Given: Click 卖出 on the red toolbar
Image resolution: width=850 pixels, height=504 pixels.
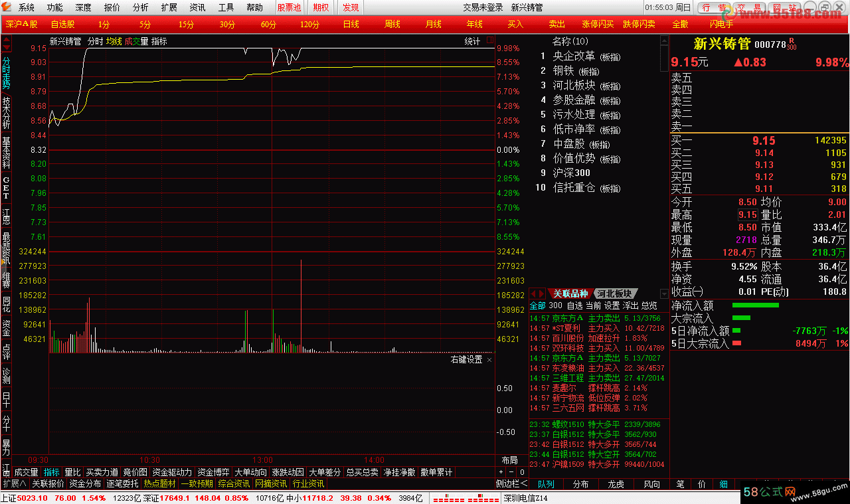Looking at the screenshot, I should 556,24.
